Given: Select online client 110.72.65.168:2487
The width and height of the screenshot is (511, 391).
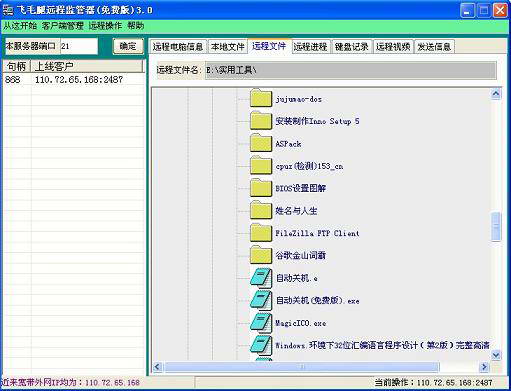Looking at the screenshot, I should pyautogui.click(x=79, y=79).
